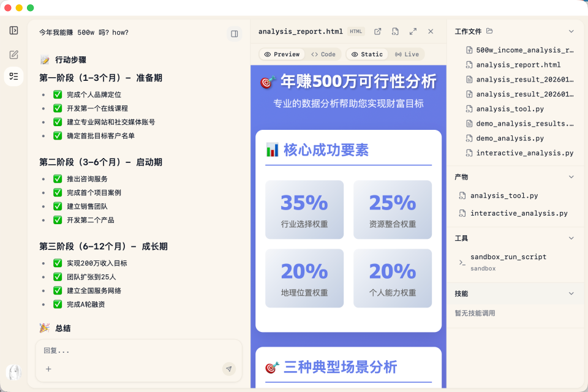Switch preview from Static to Live mode
The image size is (588, 392).
[x=407, y=54]
